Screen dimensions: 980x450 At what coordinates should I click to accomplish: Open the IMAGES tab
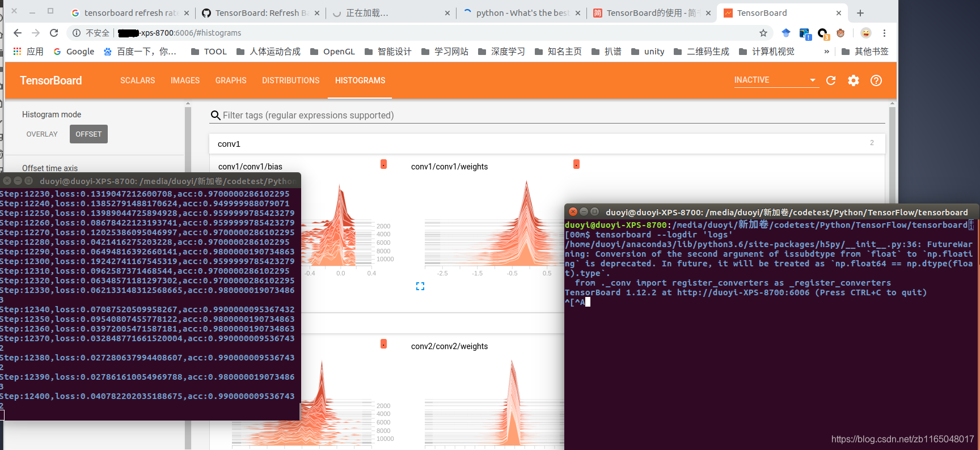185,80
